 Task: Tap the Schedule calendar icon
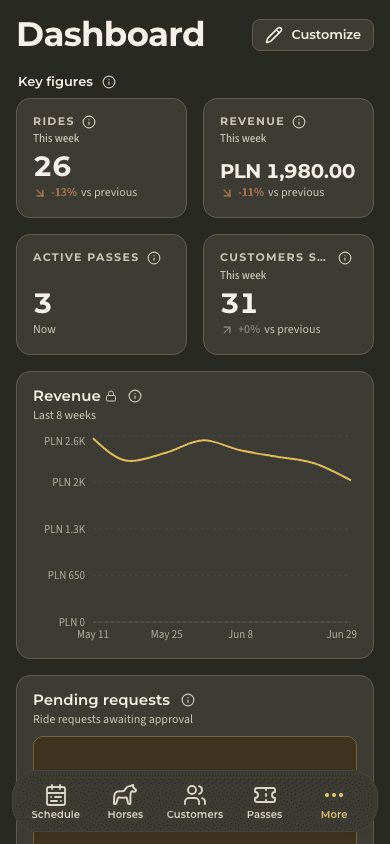pos(55,795)
